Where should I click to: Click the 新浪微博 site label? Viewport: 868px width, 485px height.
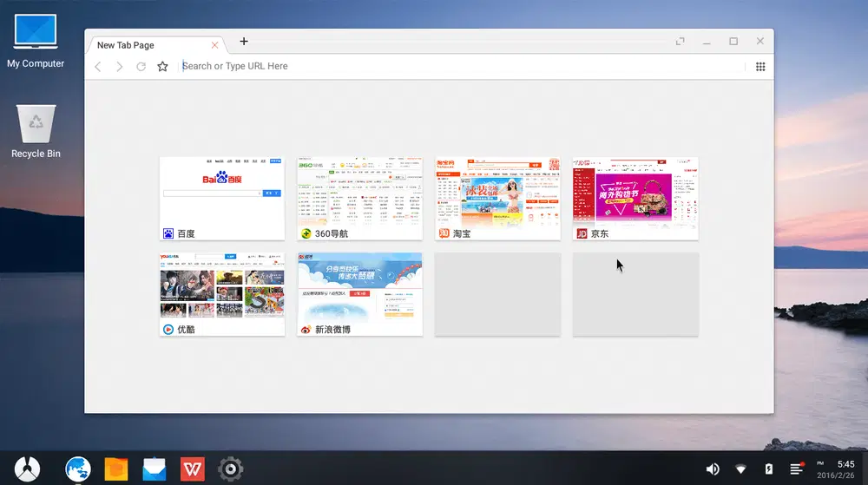332,330
